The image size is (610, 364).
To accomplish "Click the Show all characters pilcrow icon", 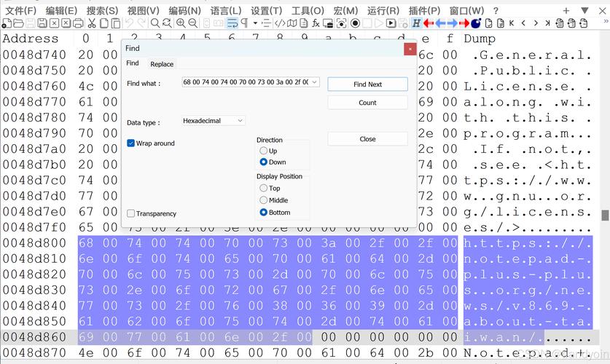I will coord(244,23).
